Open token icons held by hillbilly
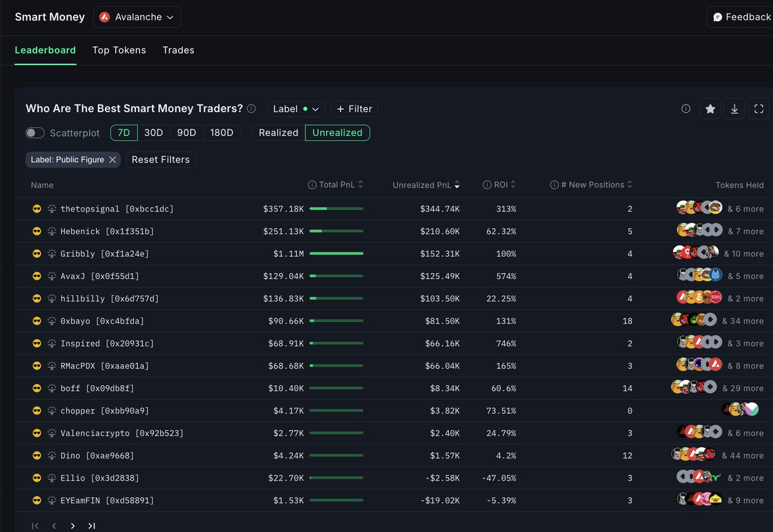 coord(698,298)
